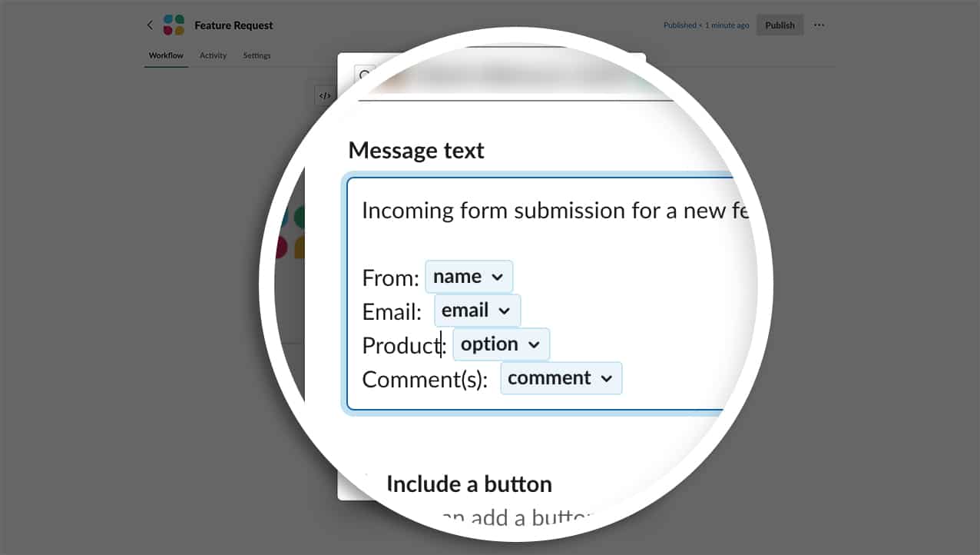Open the Published 1 minute ago link
980x555 pixels.
(x=706, y=25)
